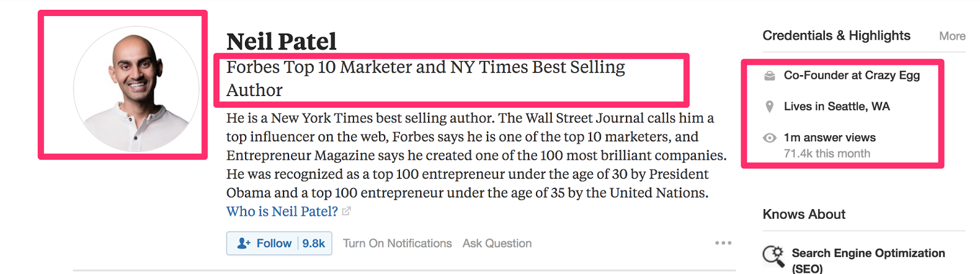The image size is (980, 274).
Task: Open the three-dots more options menu
Action: pyautogui.click(x=723, y=243)
